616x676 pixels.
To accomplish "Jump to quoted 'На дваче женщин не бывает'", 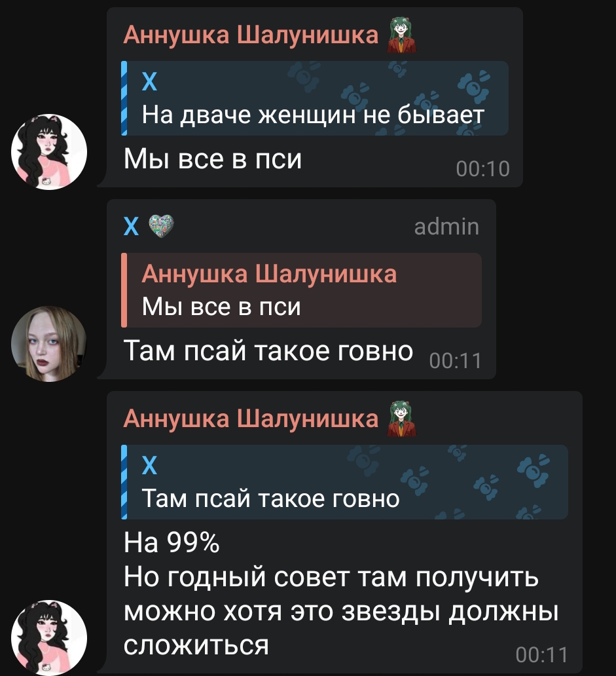I will 315,98.
